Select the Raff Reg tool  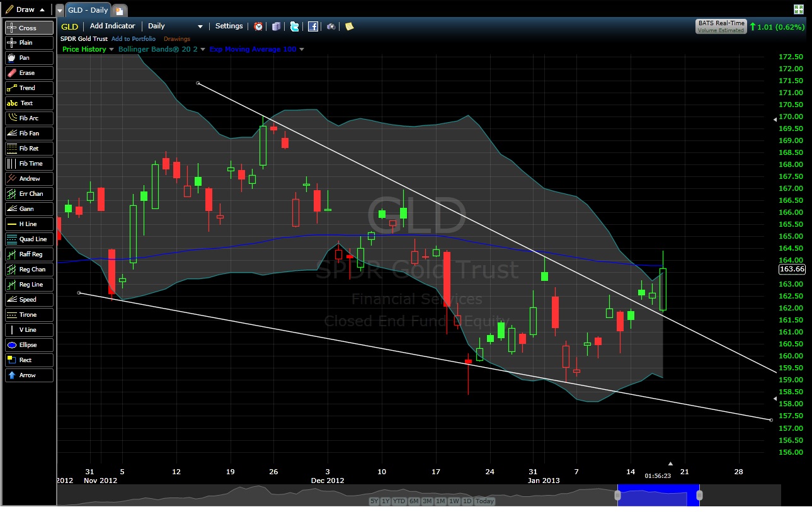[29, 254]
